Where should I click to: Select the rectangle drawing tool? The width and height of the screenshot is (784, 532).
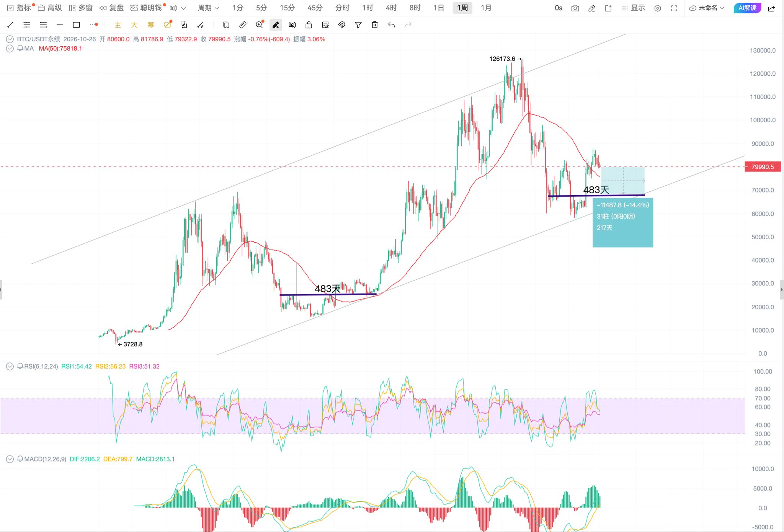point(76,25)
